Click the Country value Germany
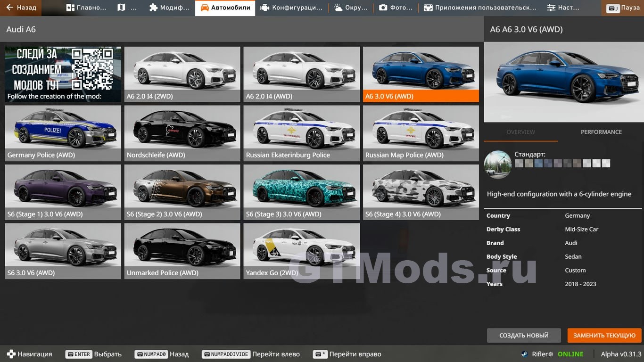 click(x=577, y=215)
